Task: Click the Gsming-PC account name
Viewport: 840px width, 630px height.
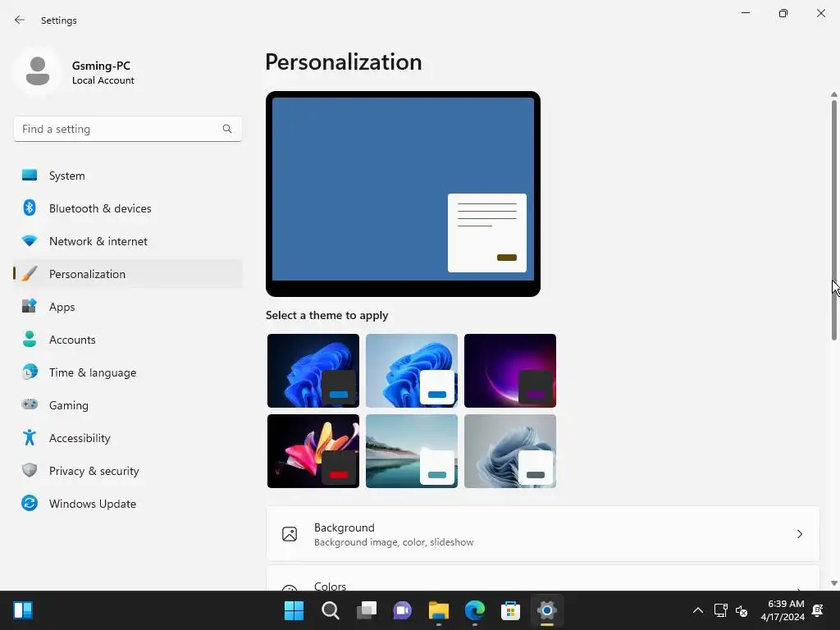Action: coord(101,66)
